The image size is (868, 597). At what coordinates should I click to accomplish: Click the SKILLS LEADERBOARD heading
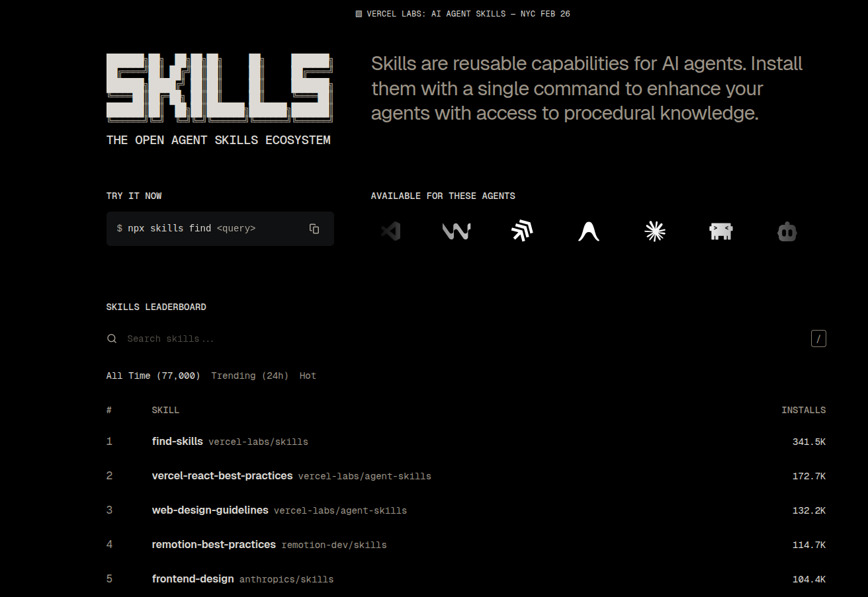[x=156, y=307]
